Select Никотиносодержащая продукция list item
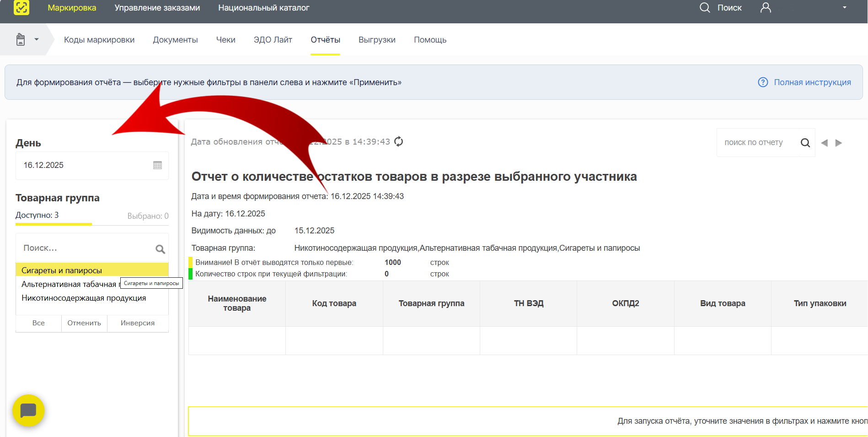868x437 pixels. [x=92, y=298]
